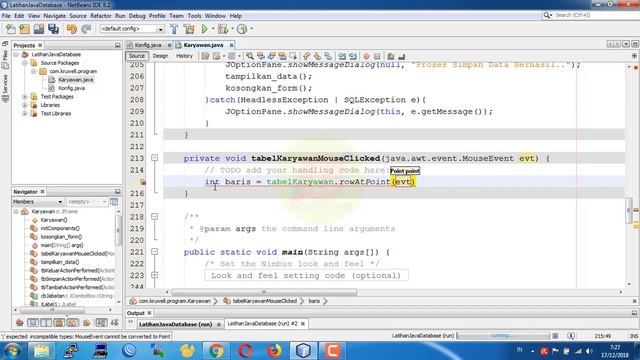Image resolution: width=640 pixels, height=360 pixels.
Task: Collapse the main method fold on line 221
Action: coord(155,252)
